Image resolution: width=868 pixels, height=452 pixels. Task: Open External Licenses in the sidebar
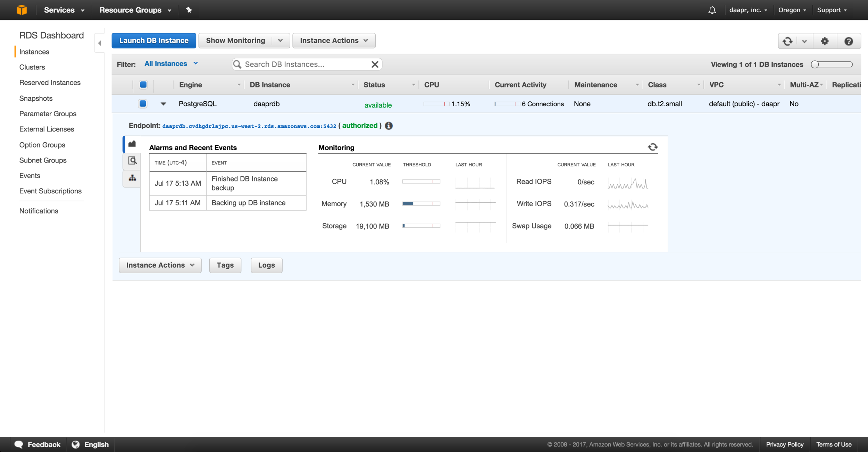point(47,129)
